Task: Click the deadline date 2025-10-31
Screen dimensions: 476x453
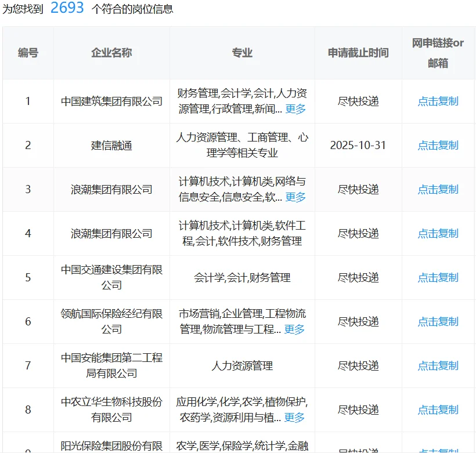Action: pos(358,146)
